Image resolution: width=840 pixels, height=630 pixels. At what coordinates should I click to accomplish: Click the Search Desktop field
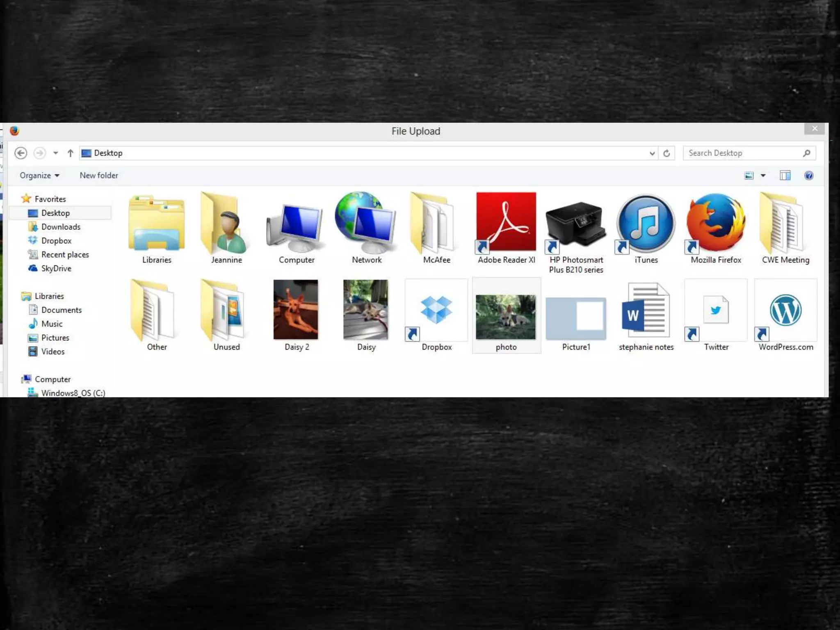point(742,153)
